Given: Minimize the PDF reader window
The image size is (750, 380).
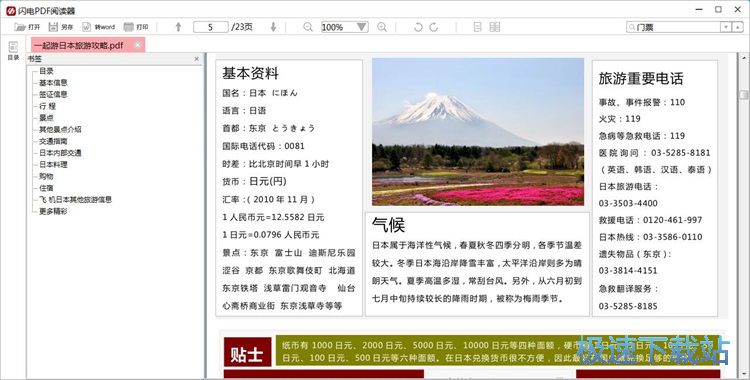Looking at the screenshot, I should pyautogui.click(x=699, y=10).
